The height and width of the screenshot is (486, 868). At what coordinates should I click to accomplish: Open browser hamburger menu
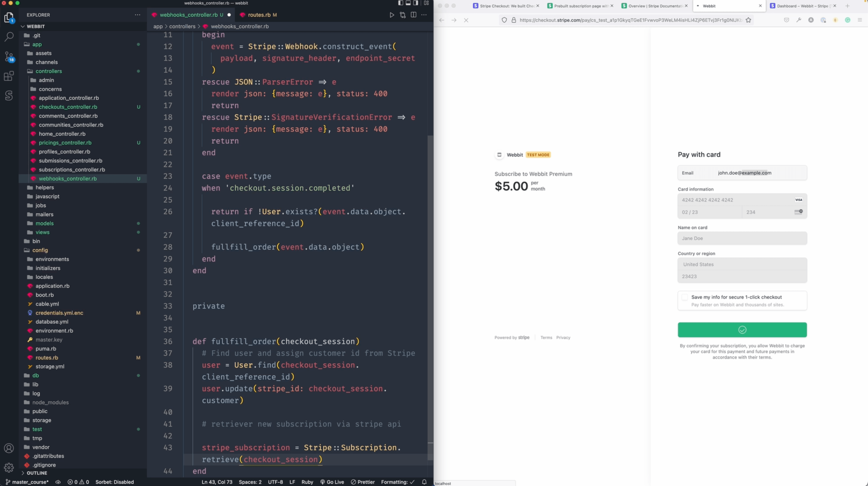coord(860,20)
